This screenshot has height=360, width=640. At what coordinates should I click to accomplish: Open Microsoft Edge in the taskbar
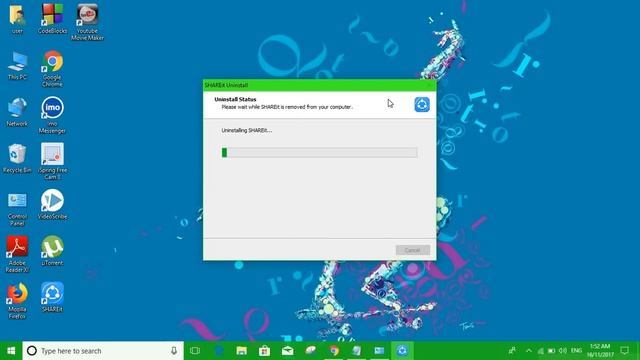tap(219, 351)
